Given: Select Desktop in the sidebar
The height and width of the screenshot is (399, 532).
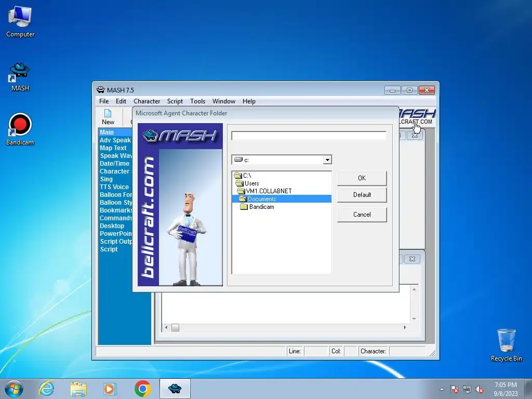Looking at the screenshot, I should 112,226.
